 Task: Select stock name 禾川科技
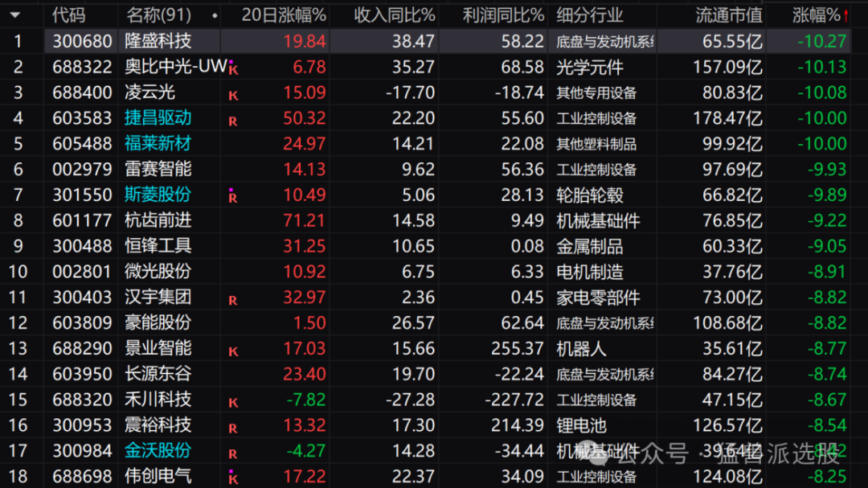point(158,400)
